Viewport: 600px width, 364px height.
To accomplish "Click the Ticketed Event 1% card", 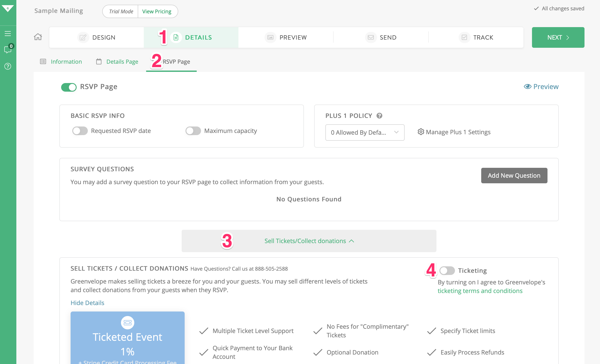I will click(127, 338).
